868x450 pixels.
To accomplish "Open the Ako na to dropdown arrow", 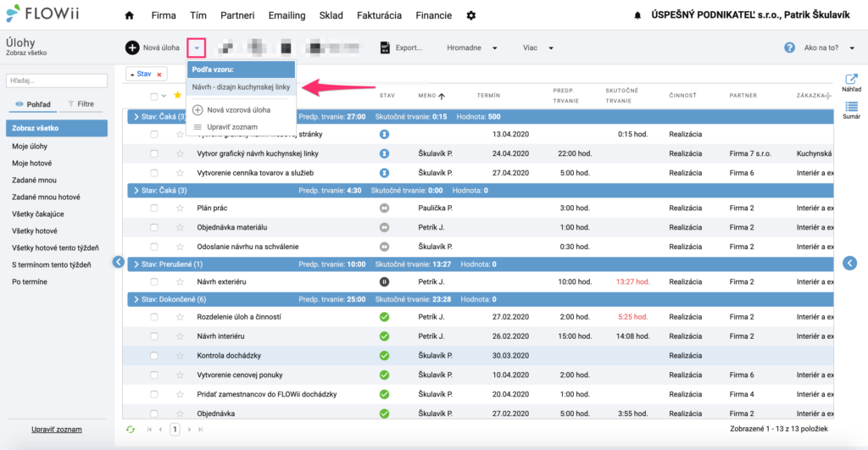I will [852, 48].
